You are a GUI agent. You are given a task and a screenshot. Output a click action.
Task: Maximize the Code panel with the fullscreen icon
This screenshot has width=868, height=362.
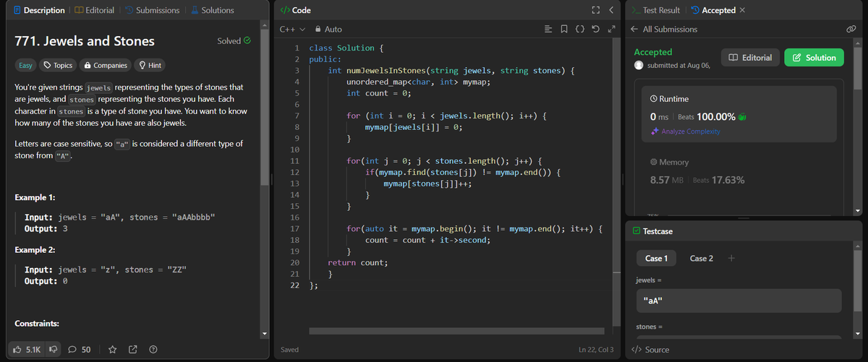[x=595, y=10]
